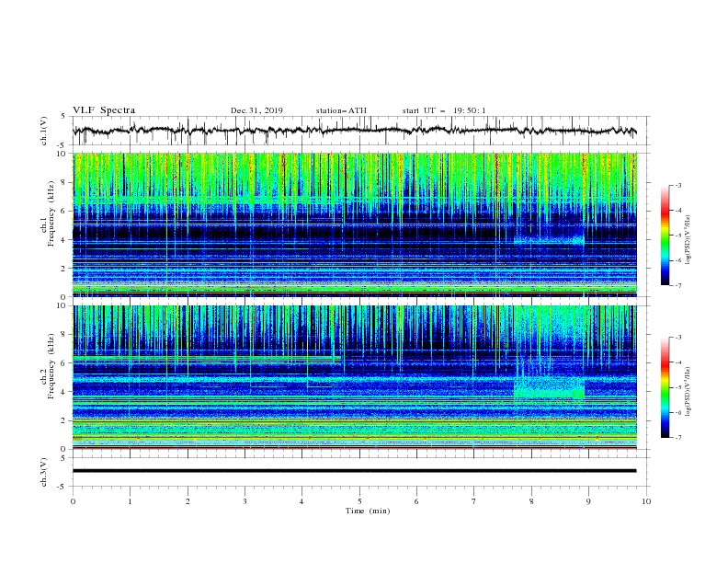Click the "6" tick on the Time axis
Viewport: 728px width, 563px height.
pos(416,501)
